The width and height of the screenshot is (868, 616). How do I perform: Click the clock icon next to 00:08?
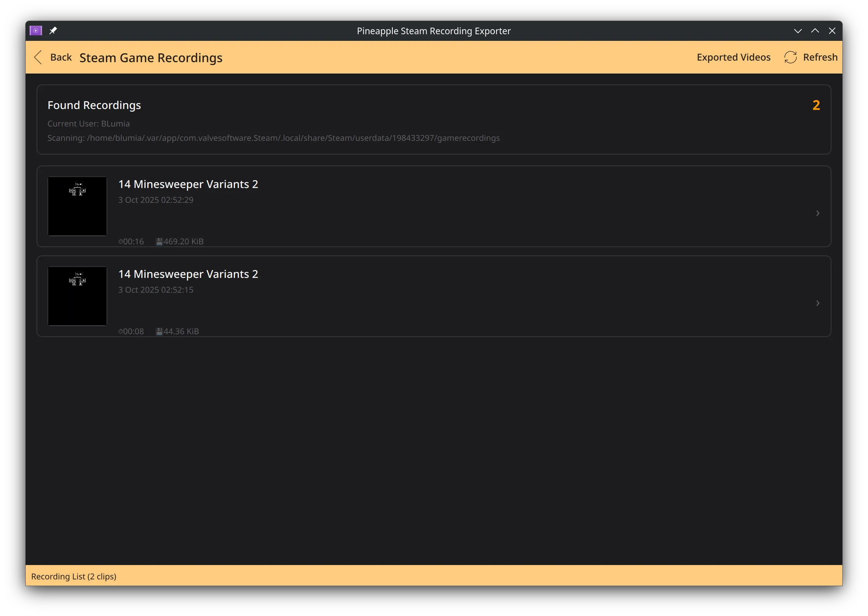[121, 332]
